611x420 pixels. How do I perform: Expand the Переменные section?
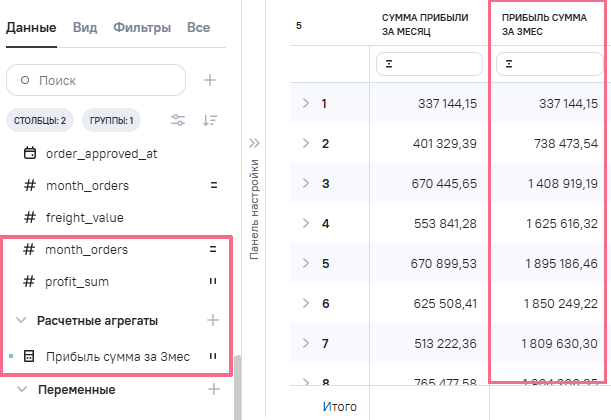coord(21,389)
